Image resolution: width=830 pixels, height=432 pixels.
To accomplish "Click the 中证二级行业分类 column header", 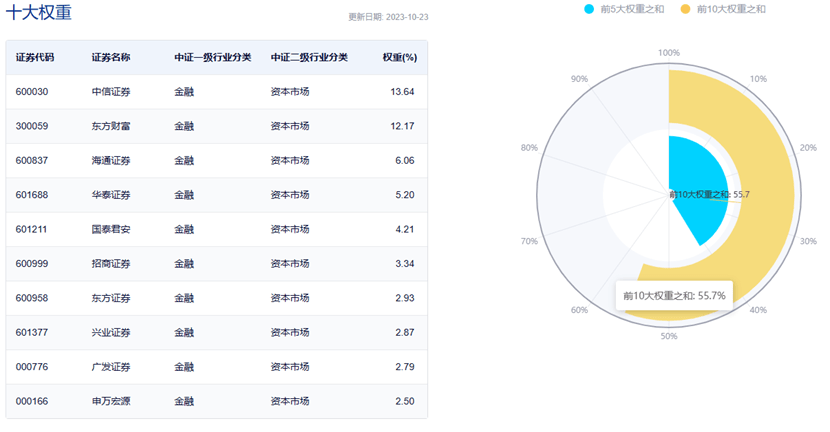I will point(309,57).
